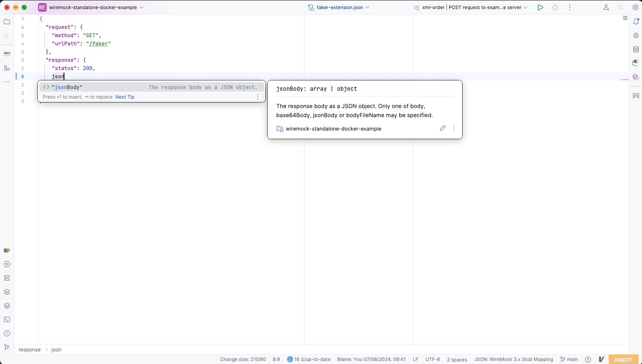Open the Structure tool window icon

tap(7, 68)
